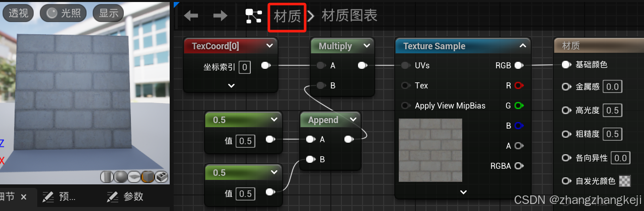The image size is (644, 211).
Task: Select Texture Sample A output pin
Action: (x=519, y=146)
